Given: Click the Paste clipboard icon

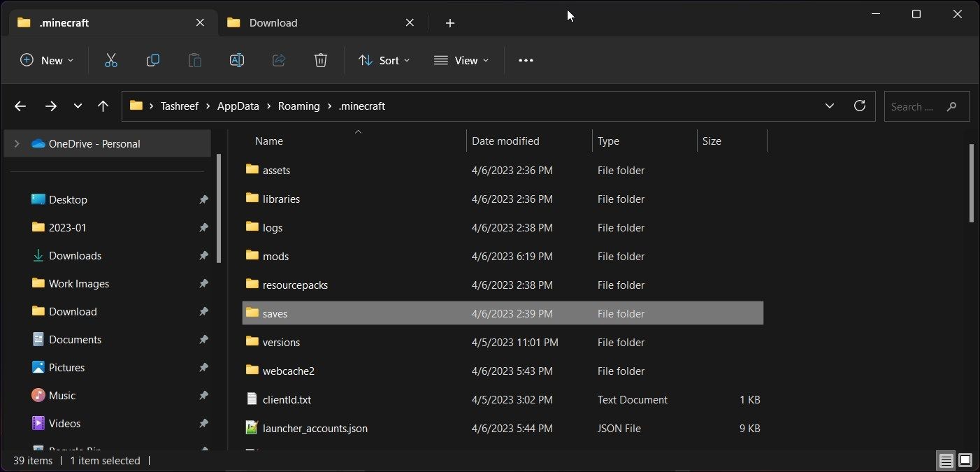Looking at the screenshot, I should [x=195, y=61].
